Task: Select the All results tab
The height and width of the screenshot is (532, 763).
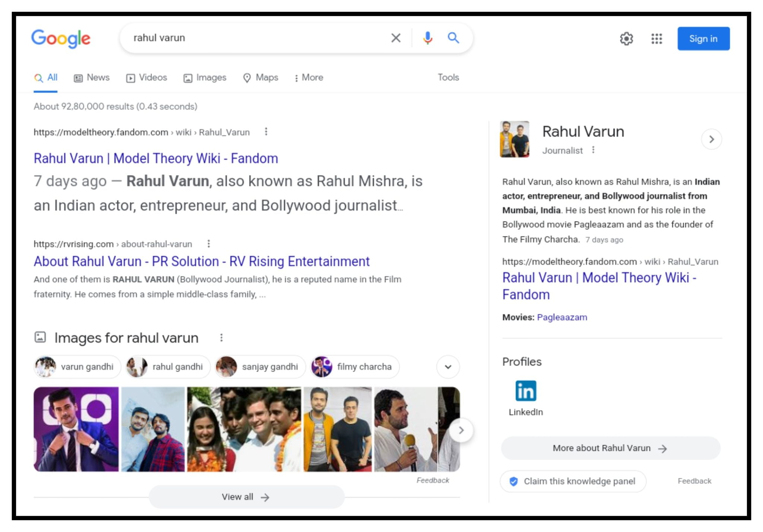Action: 45,77
